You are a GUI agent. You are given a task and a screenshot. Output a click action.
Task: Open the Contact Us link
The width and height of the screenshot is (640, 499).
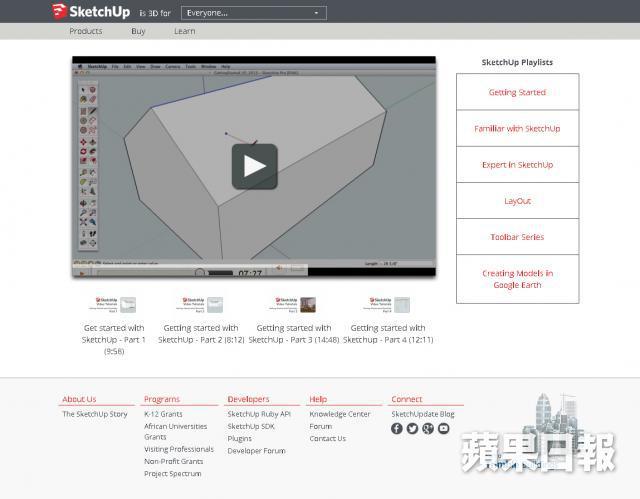(x=328, y=439)
